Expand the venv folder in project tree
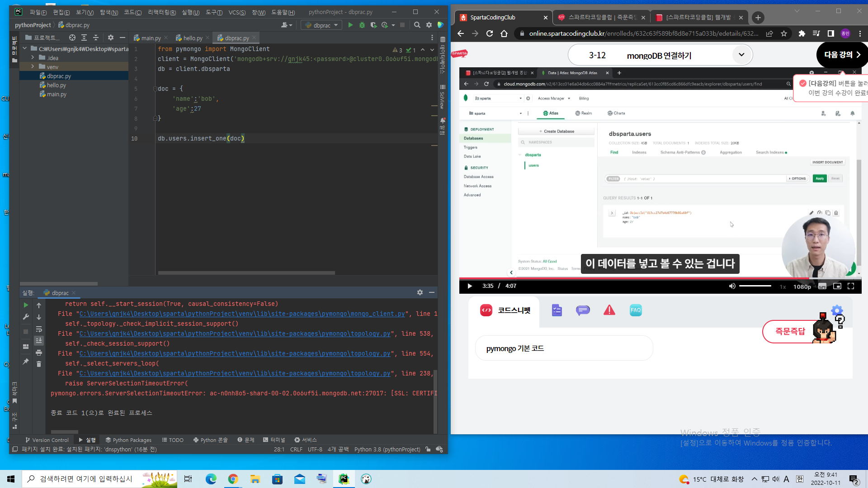 (x=33, y=67)
